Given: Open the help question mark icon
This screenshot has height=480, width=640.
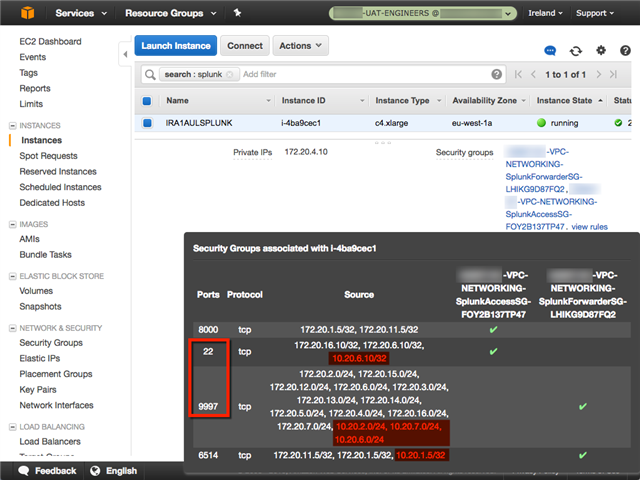Looking at the screenshot, I should click(x=625, y=50).
